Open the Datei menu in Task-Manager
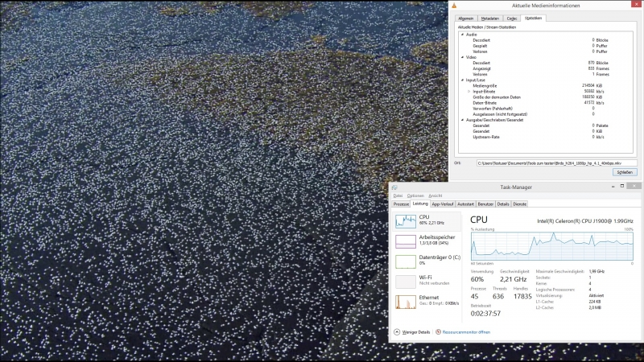Screen dimensions: 644x362 398,195
